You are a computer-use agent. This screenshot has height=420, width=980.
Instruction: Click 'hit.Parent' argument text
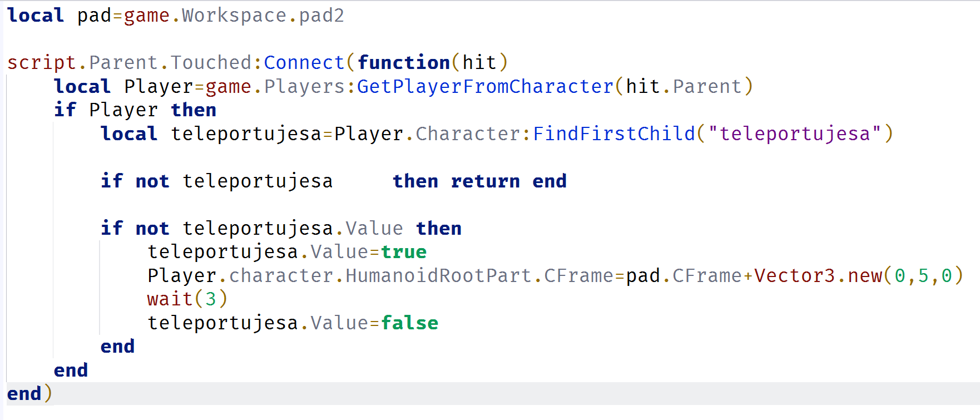pos(684,86)
